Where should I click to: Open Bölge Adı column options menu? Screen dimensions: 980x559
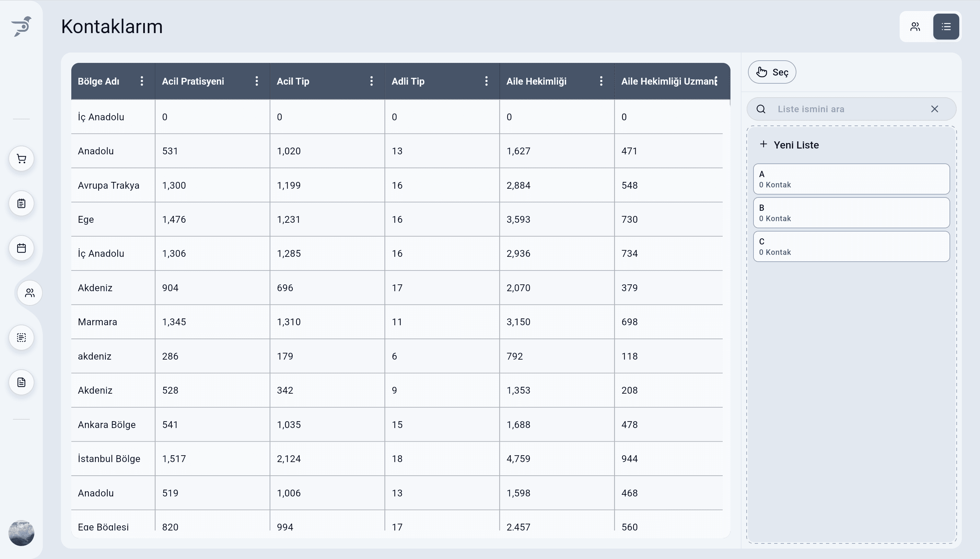click(x=142, y=81)
